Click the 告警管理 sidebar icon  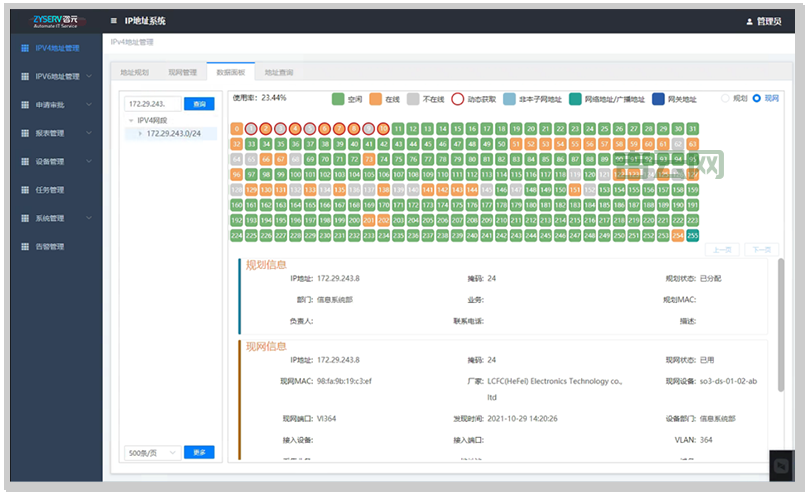[24, 246]
